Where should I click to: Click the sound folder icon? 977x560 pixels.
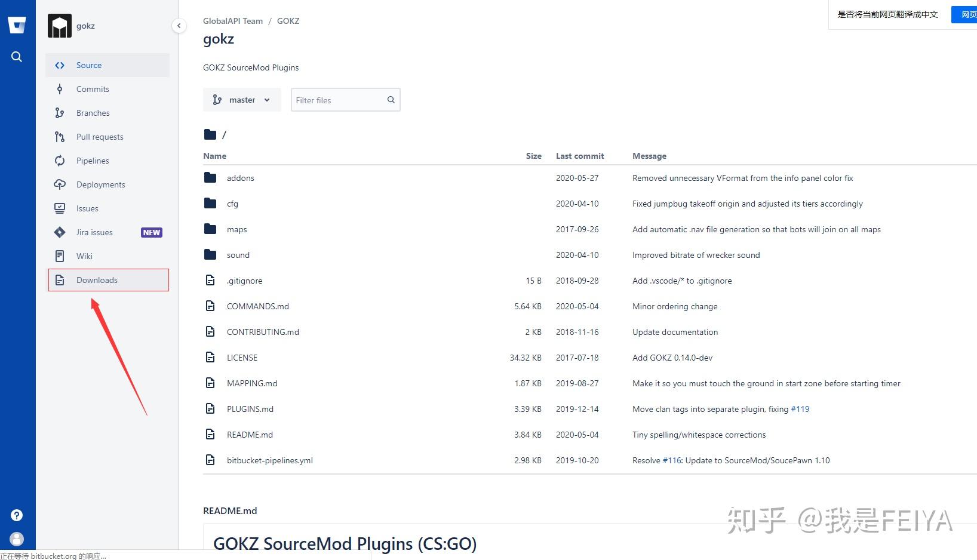tap(210, 254)
